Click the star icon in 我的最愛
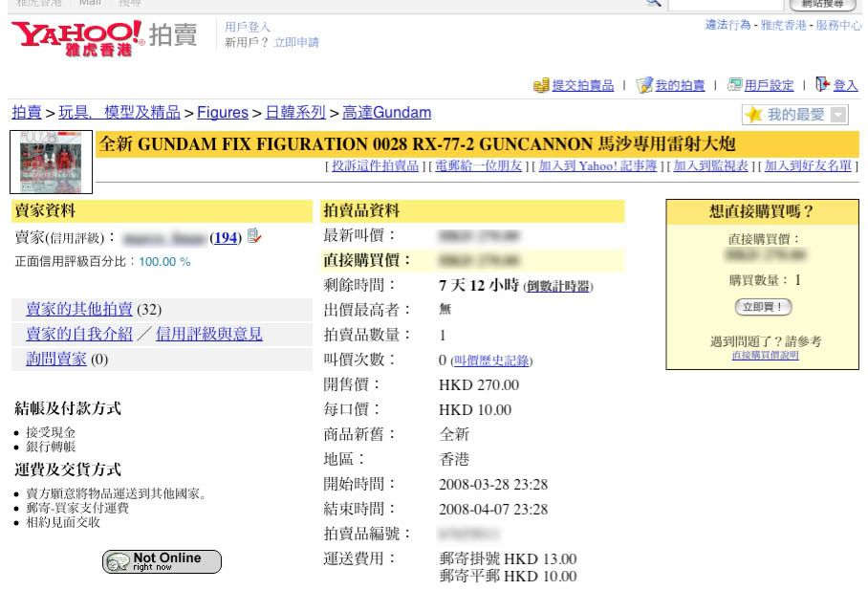 point(755,115)
